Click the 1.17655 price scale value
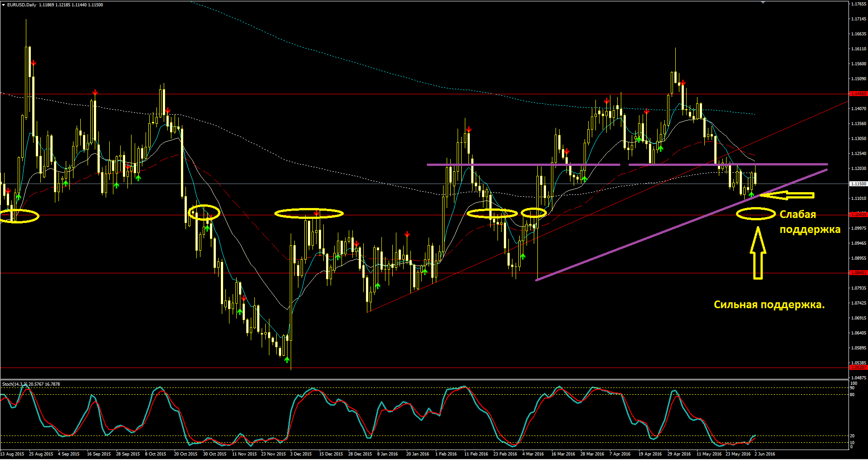868x460 pixels. click(859, 4)
